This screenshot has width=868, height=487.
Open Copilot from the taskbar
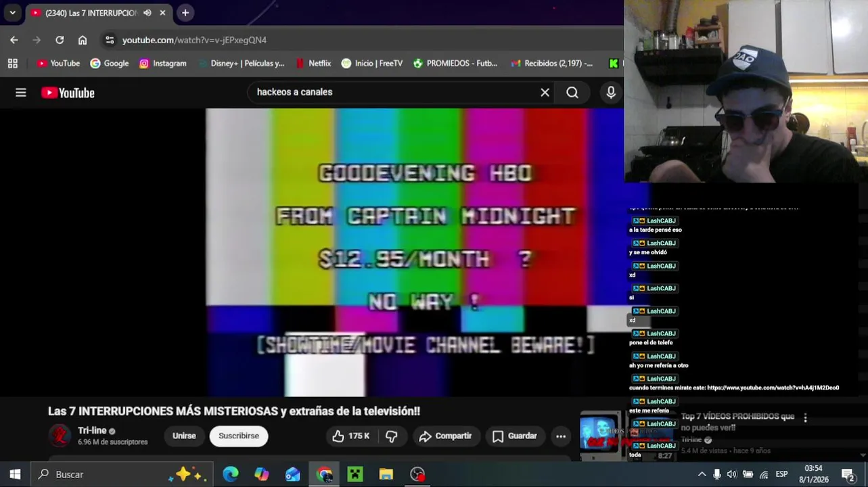tap(262, 474)
